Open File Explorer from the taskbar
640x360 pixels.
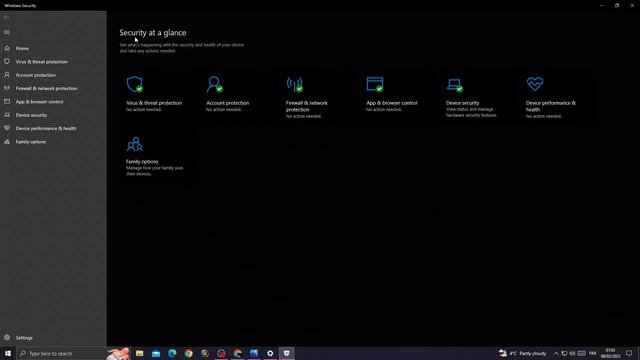tap(140, 353)
